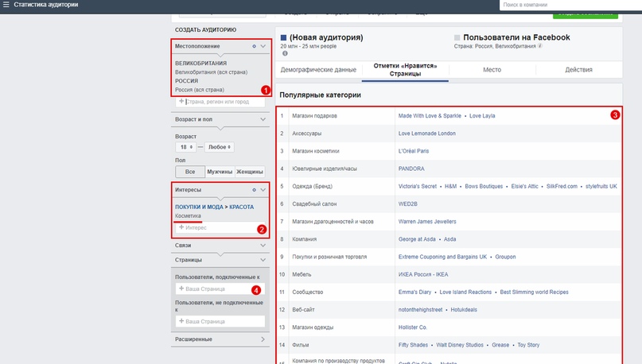This screenshot has width=642, height=364.
Task: Open the Hotukdeals page link
Action: (464, 309)
